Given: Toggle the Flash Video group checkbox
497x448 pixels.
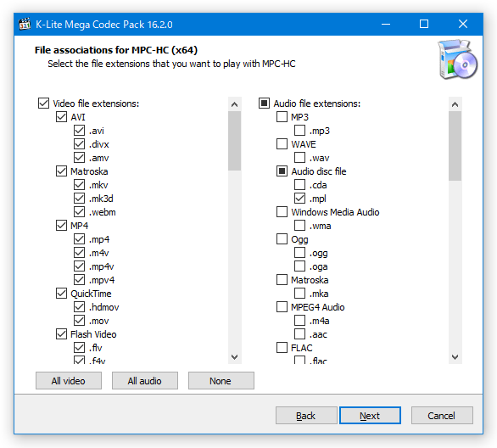Looking at the screenshot, I should [61, 334].
